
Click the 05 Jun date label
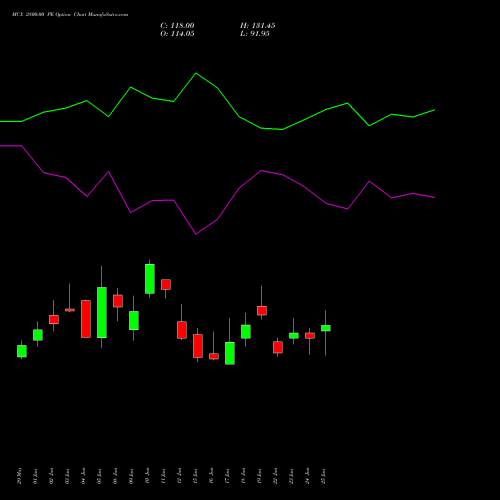point(99,476)
